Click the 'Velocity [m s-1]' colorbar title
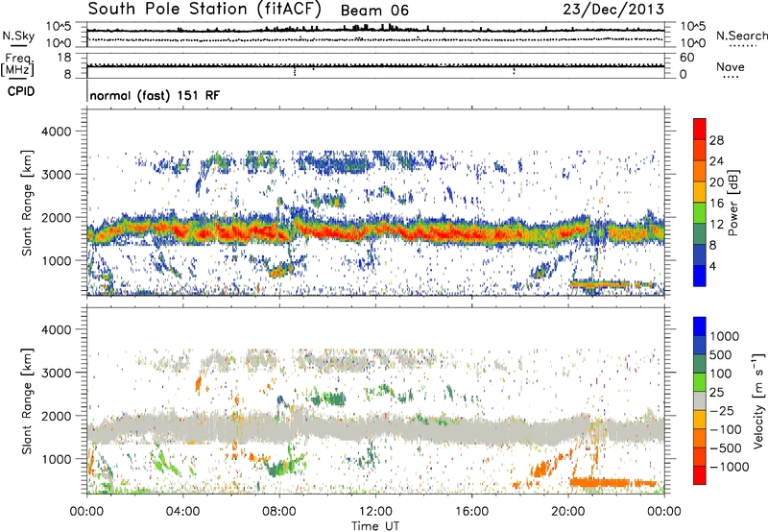Screen dimensions: 768x532 (x=758, y=400)
